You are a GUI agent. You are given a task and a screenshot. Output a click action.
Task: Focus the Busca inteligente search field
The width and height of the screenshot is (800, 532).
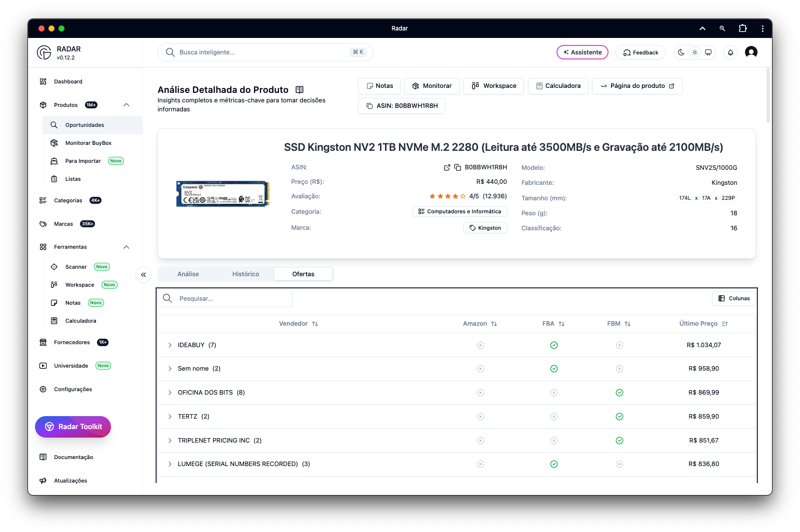(265, 52)
